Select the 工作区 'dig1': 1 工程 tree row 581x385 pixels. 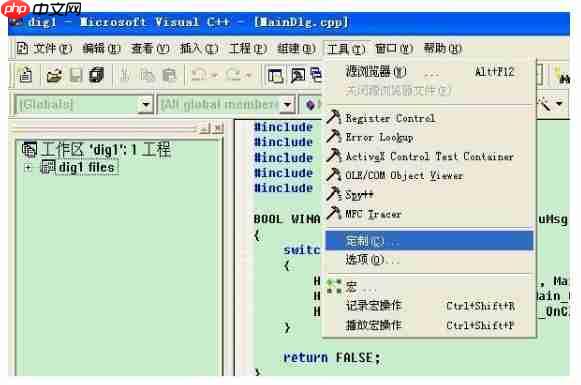click(x=105, y=149)
